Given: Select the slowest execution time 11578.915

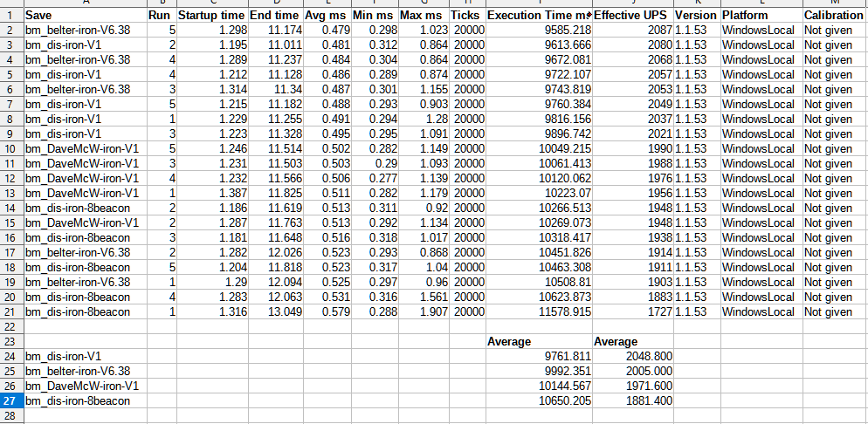Looking at the screenshot, I should [x=539, y=311].
